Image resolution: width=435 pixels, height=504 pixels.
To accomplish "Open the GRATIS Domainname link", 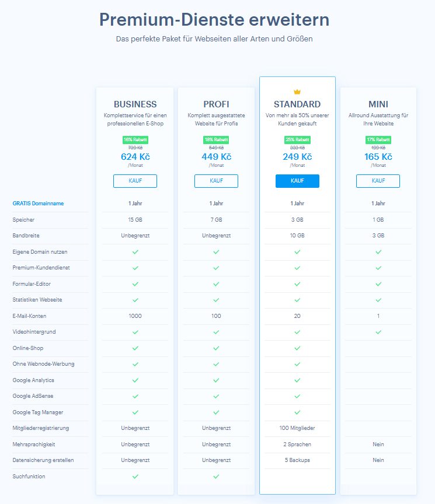I will point(38,204).
